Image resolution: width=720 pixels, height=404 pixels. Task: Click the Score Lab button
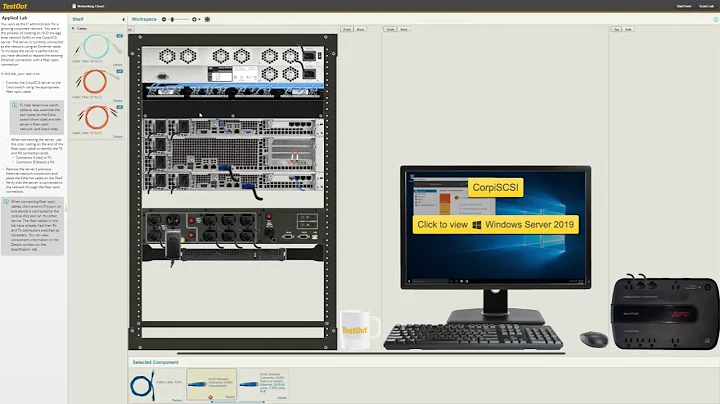[706, 6]
